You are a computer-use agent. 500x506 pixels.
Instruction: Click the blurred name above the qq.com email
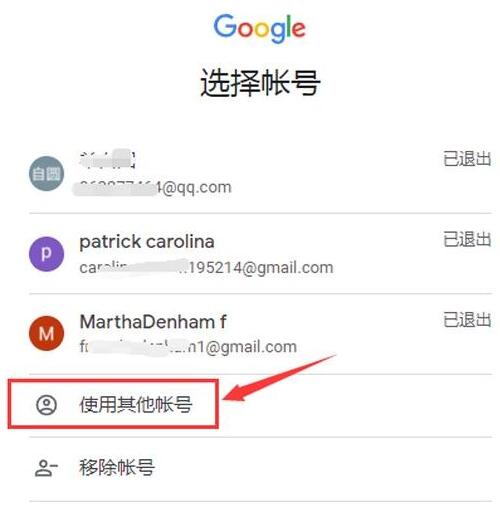(x=107, y=159)
